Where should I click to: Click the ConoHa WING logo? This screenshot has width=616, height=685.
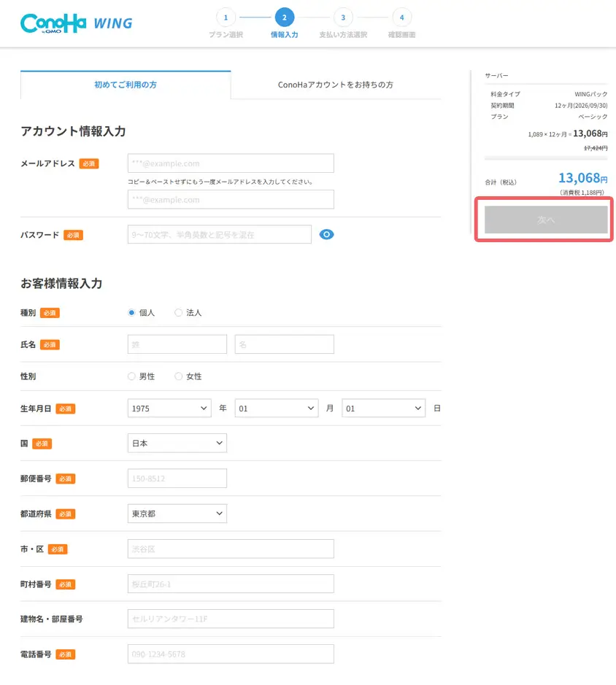click(76, 23)
